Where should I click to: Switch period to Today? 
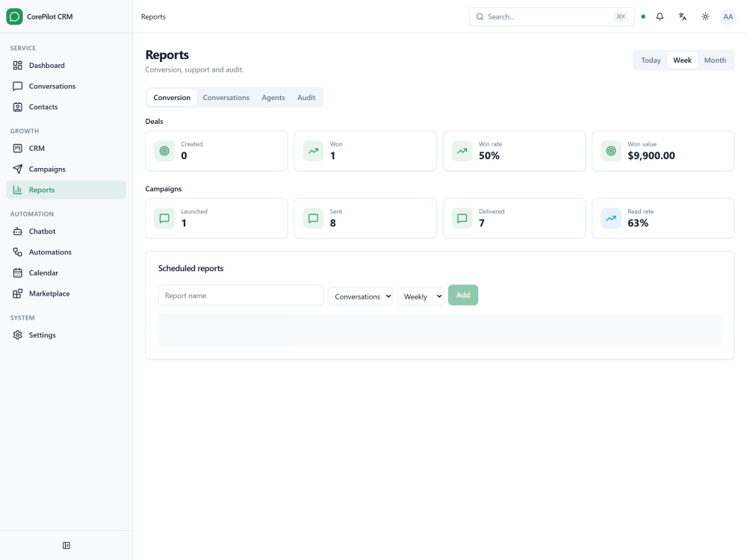point(651,60)
